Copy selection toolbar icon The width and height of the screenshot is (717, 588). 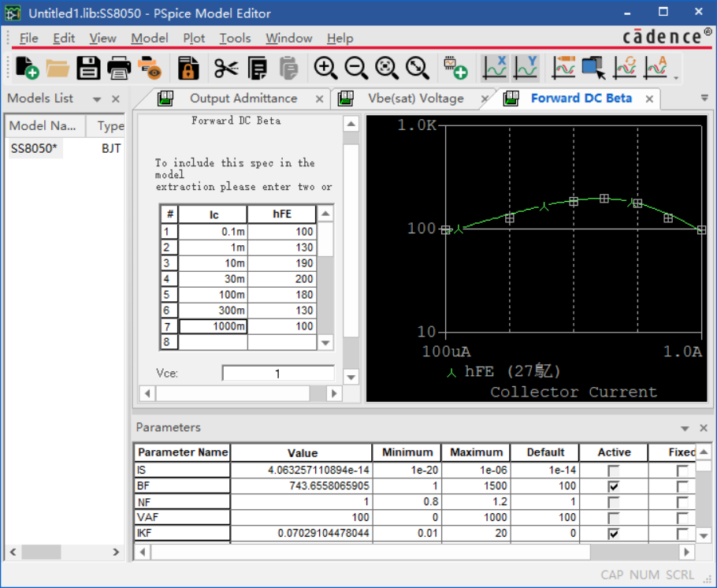point(258,69)
